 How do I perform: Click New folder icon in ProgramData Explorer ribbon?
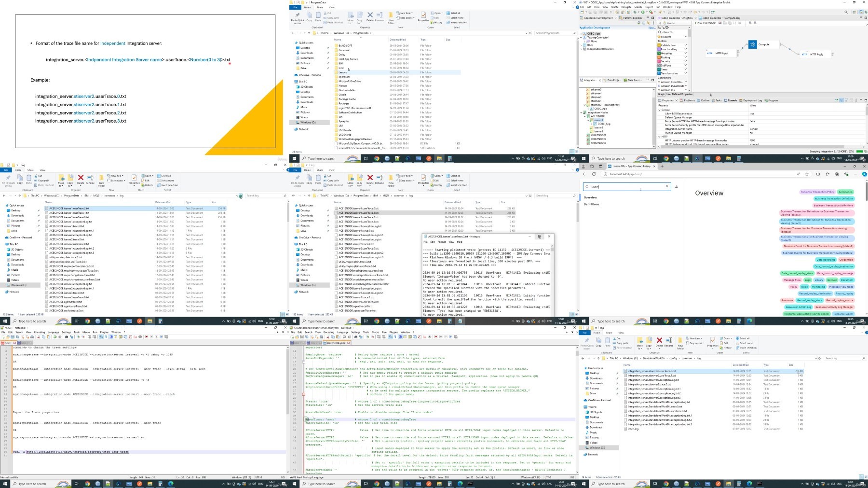391,17
